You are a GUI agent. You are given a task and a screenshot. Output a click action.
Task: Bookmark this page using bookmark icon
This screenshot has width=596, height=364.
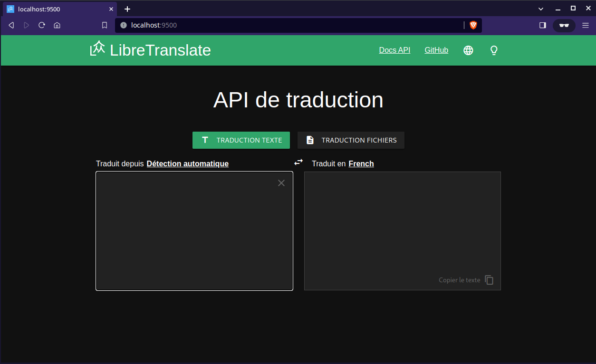point(105,25)
